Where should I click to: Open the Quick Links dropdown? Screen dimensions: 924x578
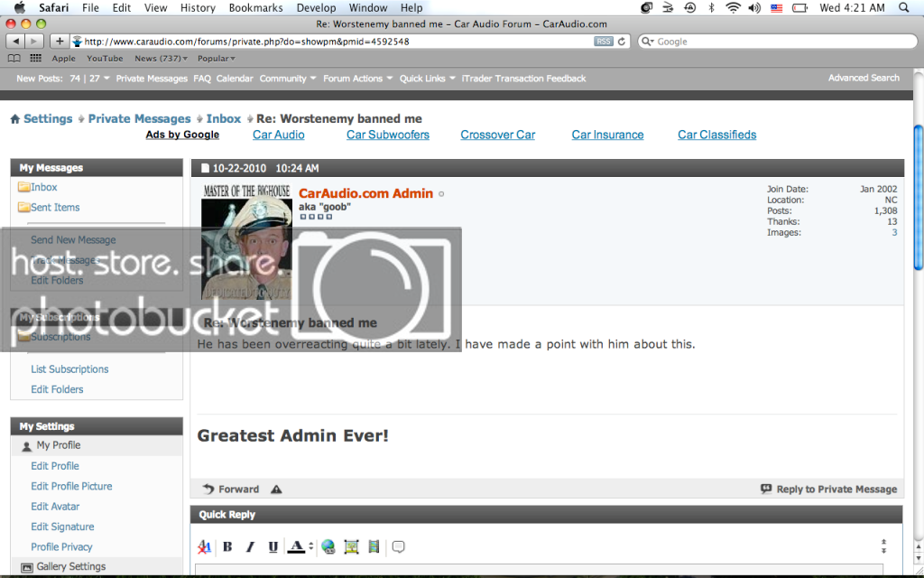[427, 79]
